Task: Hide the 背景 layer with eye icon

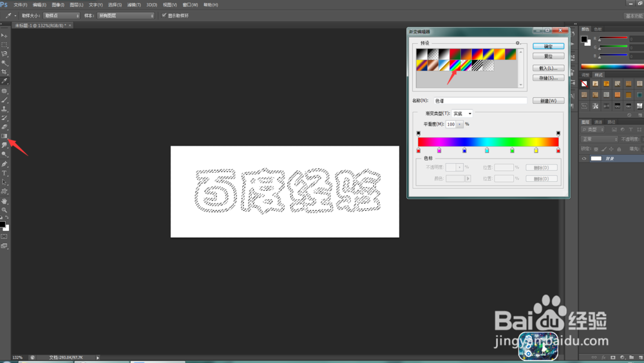Action: (584, 159)
